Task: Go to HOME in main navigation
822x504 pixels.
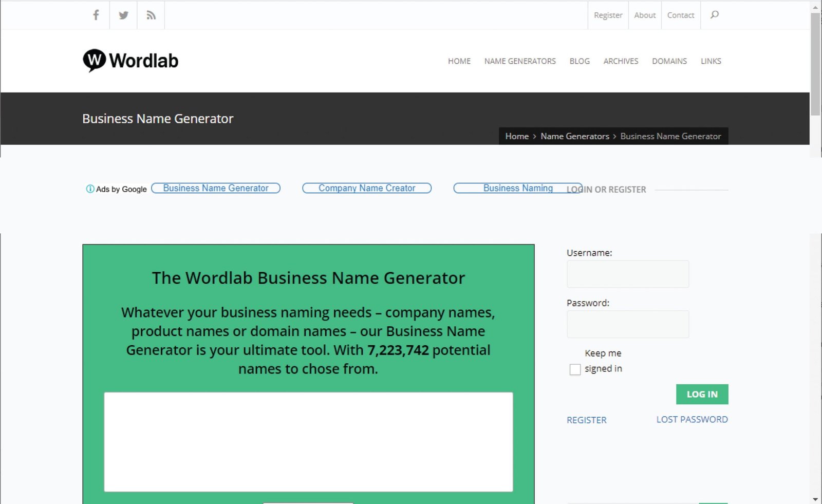Action: 459,61
